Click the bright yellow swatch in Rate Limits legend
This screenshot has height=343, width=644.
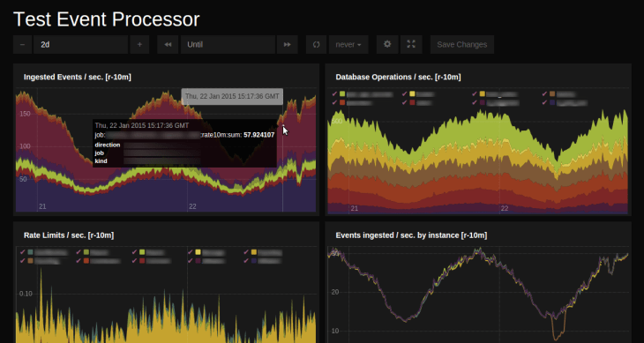tap(198, 252)
